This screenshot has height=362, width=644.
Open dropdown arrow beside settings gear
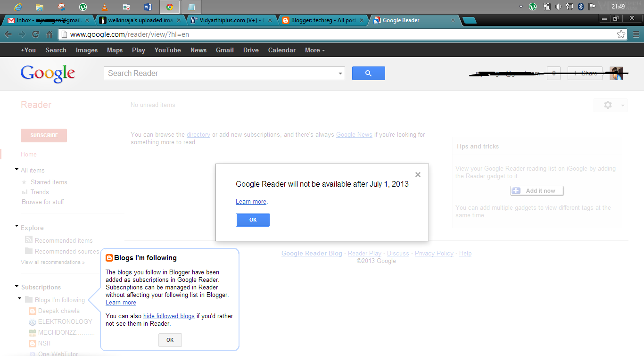(x=623, y=106)
